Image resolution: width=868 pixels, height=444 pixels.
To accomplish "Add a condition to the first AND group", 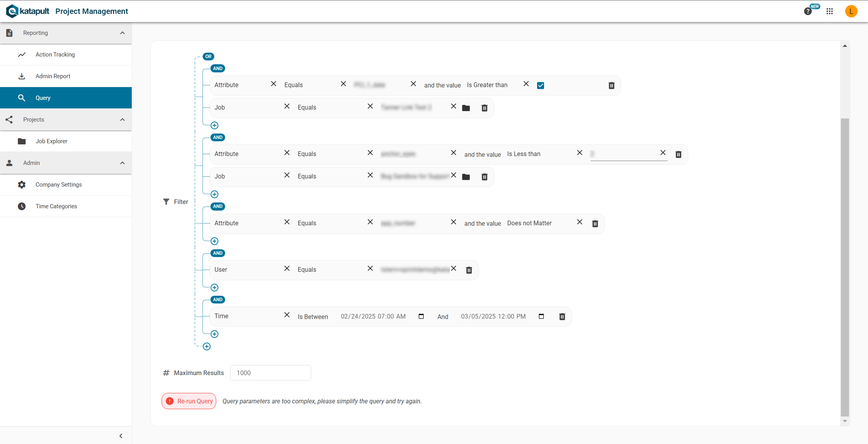I will [x=214, y=125].
